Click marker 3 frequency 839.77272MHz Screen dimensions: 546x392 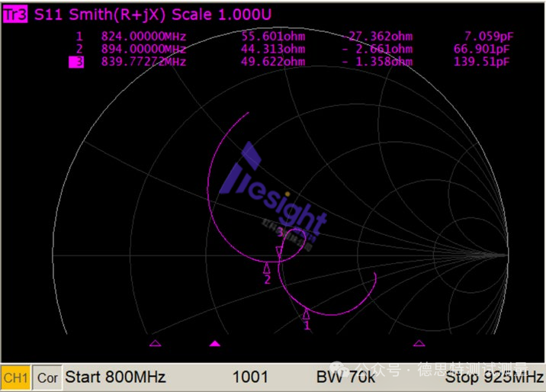(144, 62)
